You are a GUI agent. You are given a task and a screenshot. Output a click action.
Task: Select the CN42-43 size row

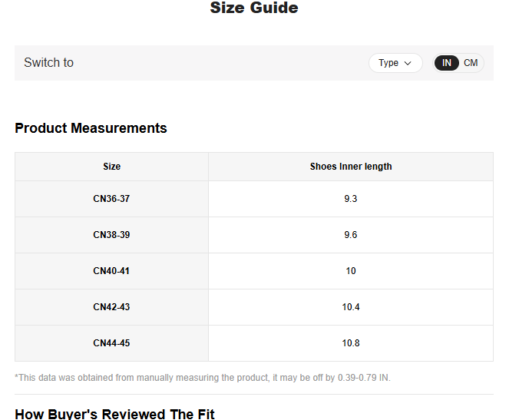(x=111, y=307)
